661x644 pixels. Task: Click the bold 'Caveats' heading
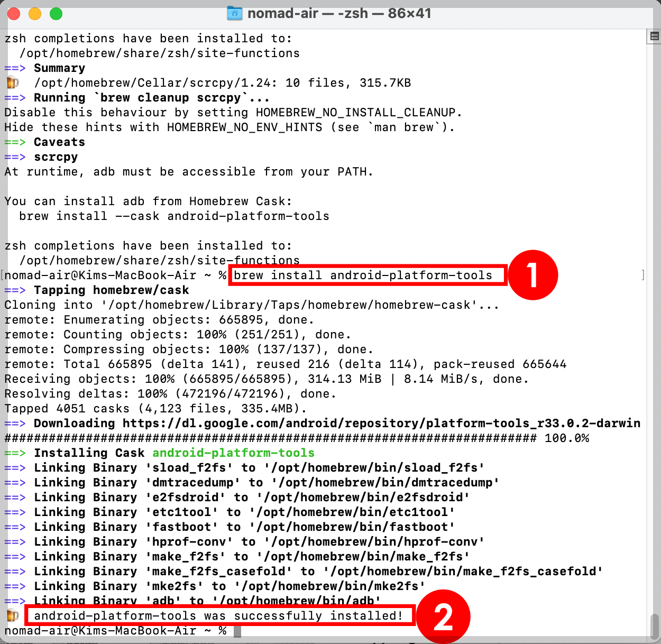pyautogui.click(x=59, y=142)
